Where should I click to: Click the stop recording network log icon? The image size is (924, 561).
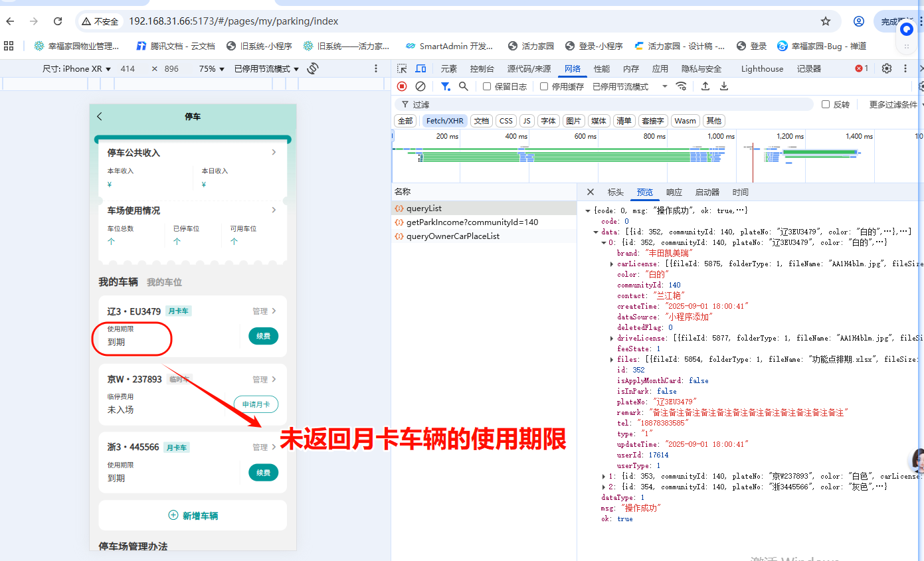coord(402,86)
